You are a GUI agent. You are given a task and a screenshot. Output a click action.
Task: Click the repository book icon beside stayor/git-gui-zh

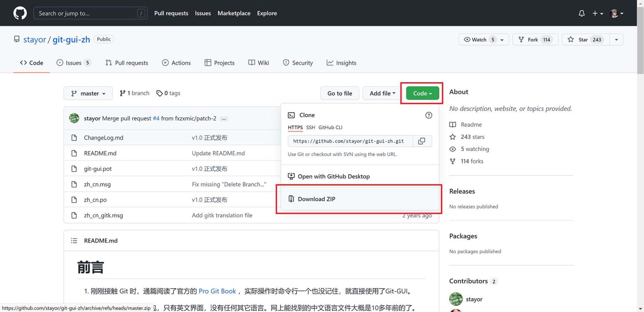pyautogui.click(x=16, y=39)
